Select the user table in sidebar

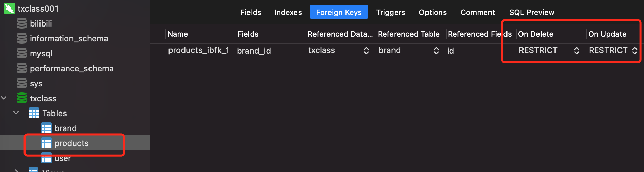pos(63,158)
